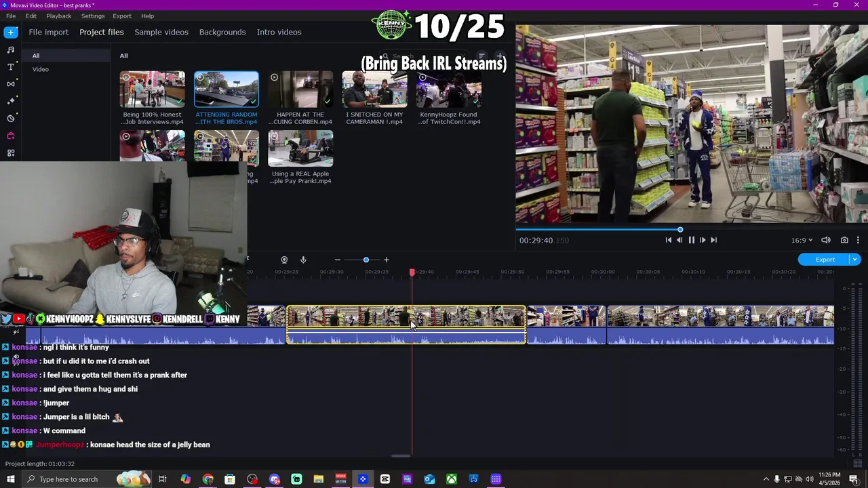Click the Windows Start button
The height and width of the screenshot is (488, 868).
[x=11, y=479]
